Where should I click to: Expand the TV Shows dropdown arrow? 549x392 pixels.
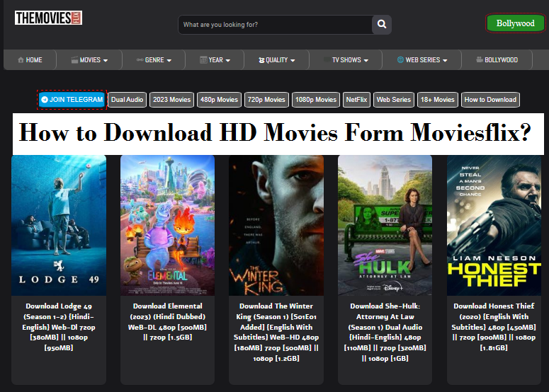(366, 60)
